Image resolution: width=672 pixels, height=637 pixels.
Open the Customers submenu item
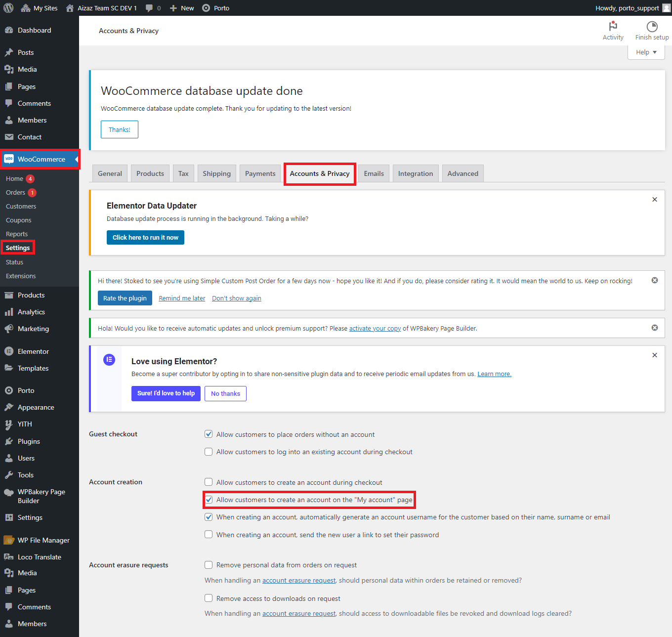point(21,207)
